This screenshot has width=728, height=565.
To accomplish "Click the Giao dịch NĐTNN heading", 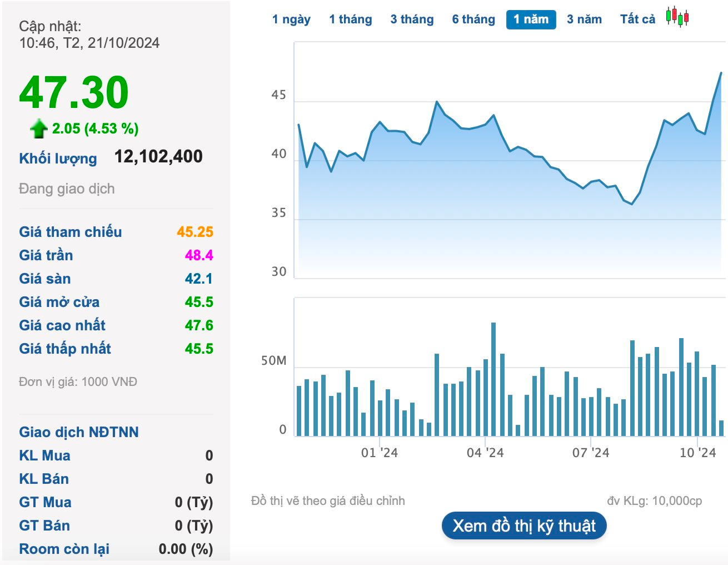I will click(79, 432).
